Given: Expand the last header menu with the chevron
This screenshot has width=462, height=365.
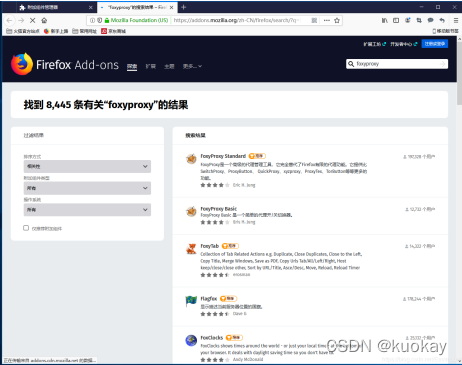Looking at the screenshot, I should tap(192, 66).
